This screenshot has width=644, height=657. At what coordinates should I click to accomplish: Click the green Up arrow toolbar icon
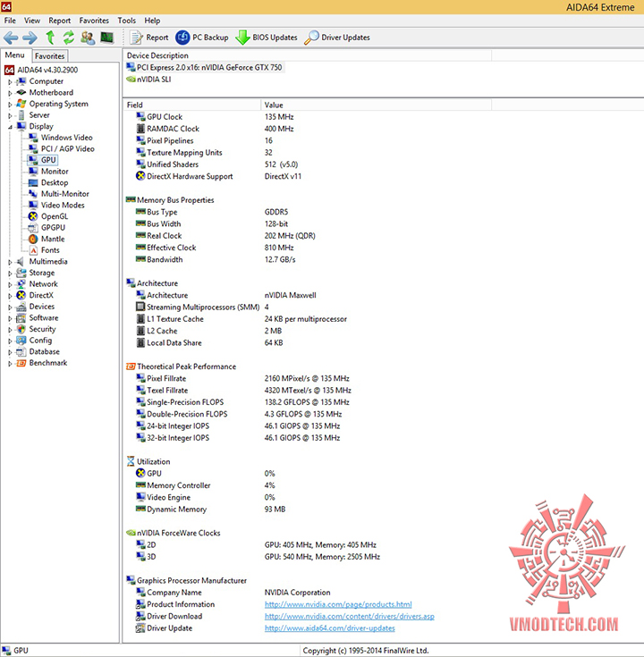click(50, 38)
